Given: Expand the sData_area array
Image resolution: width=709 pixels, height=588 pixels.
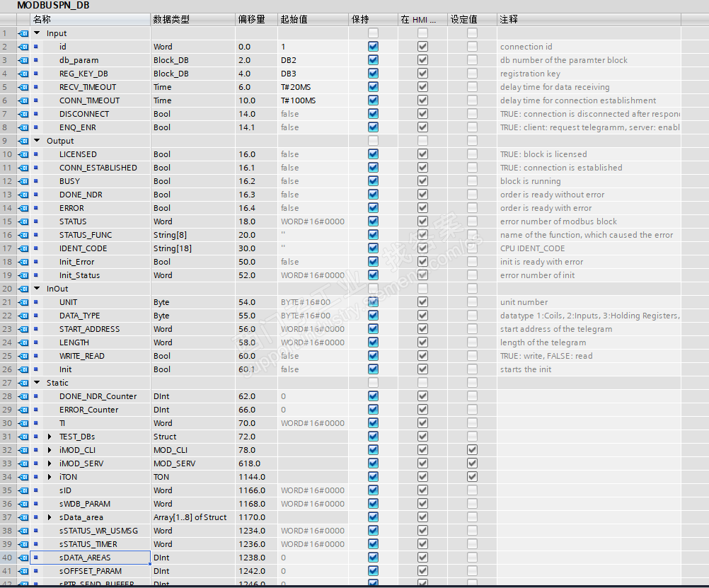Looking at the screenshot, I should click(x=50, y=517).
